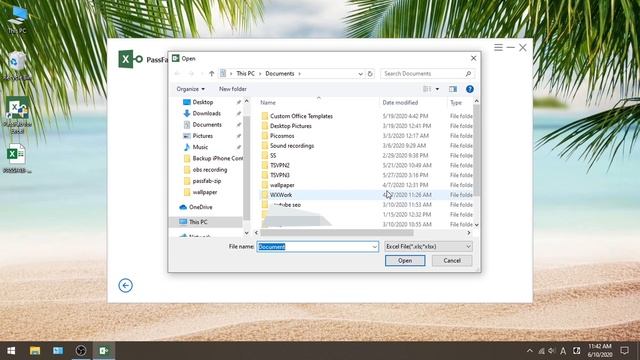Click New folder in toolbar
The width and height of the screenshot is (640, 360).
(x=233, y=89)
